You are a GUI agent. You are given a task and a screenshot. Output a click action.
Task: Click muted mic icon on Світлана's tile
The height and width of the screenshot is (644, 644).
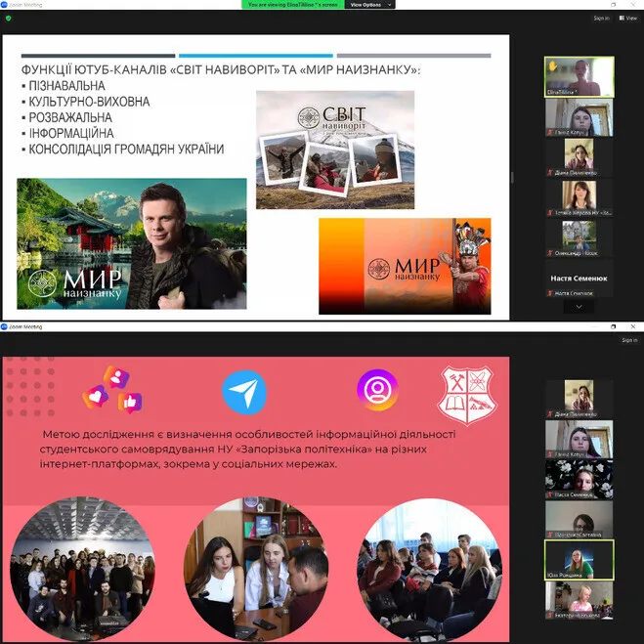(550, 535)
